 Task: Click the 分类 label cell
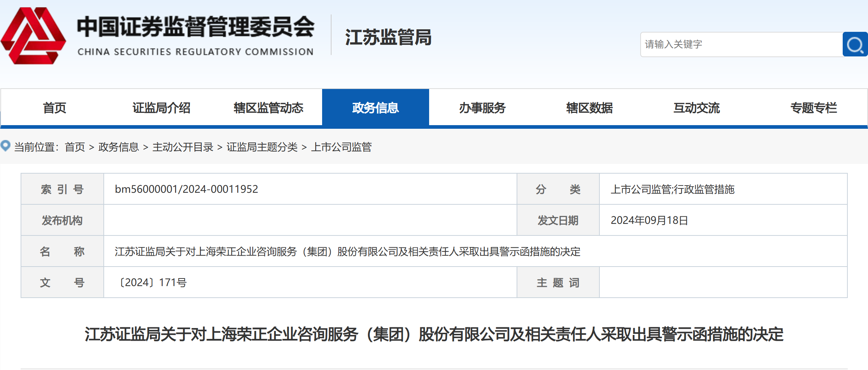558,189
